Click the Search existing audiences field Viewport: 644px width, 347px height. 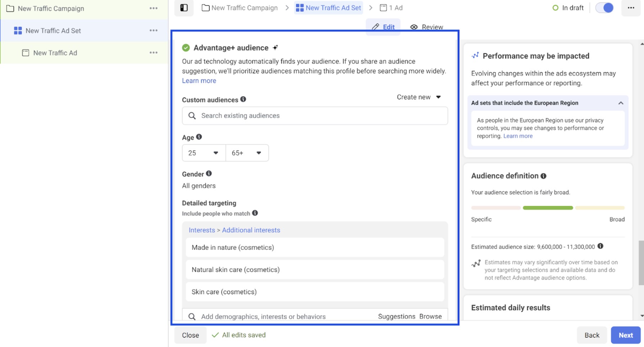tap(314, 115)
